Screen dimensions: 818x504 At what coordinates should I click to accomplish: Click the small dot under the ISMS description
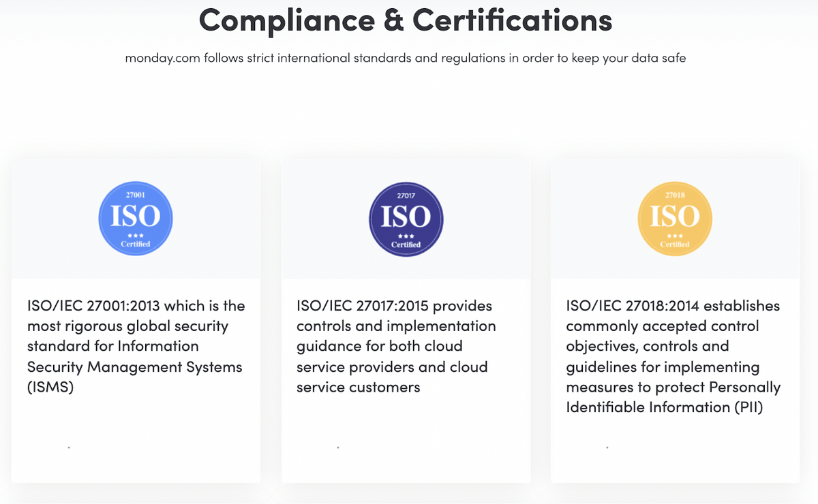[69, 447]
